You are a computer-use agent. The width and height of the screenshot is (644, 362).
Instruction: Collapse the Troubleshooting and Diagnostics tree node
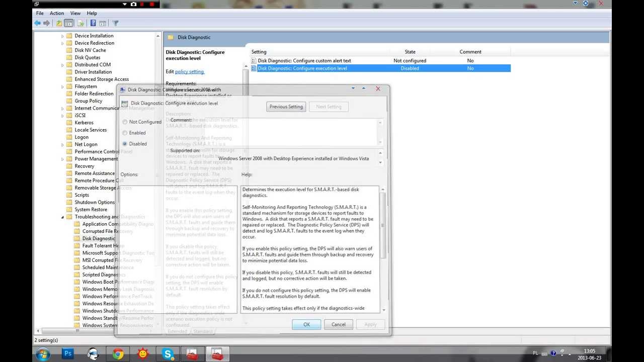tap(63, 217)
